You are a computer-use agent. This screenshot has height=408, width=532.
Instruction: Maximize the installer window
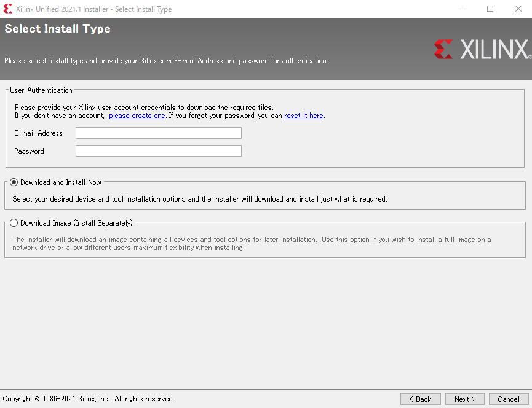(490, 9)
